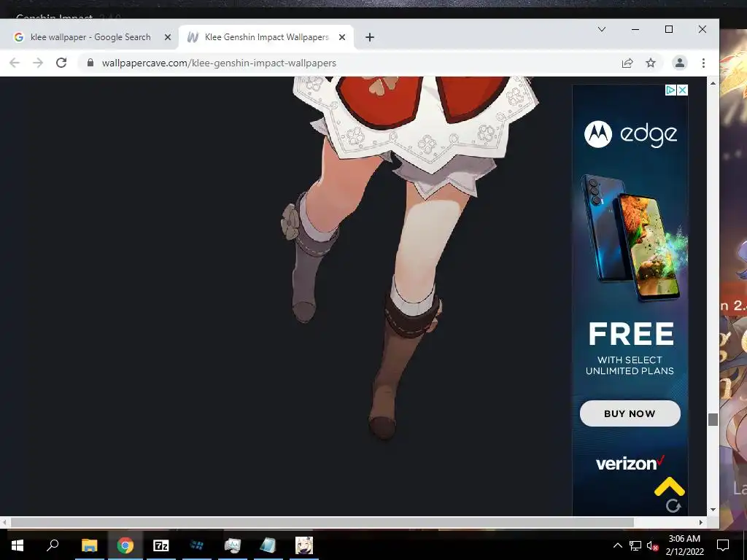Click the Chrome icon in the taskbar

point(125,545)
